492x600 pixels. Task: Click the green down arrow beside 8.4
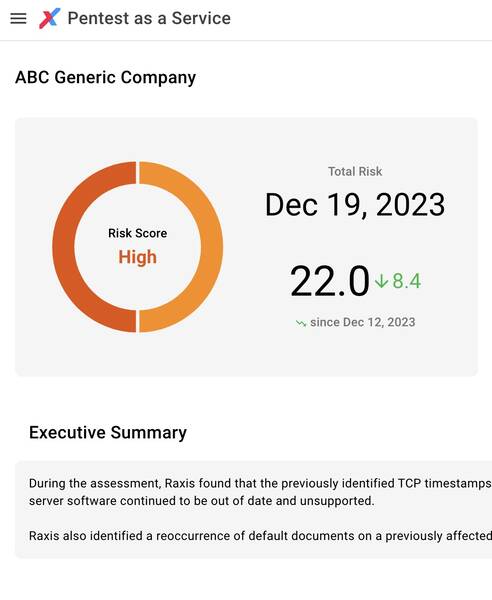pyautogui.click(x=381, y=281)
